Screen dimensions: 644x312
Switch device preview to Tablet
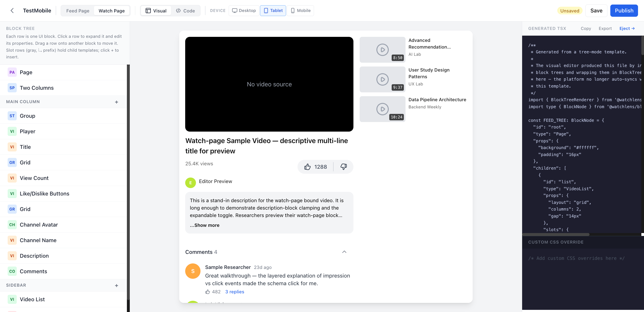pyautogui.click(x=273, y=11)
